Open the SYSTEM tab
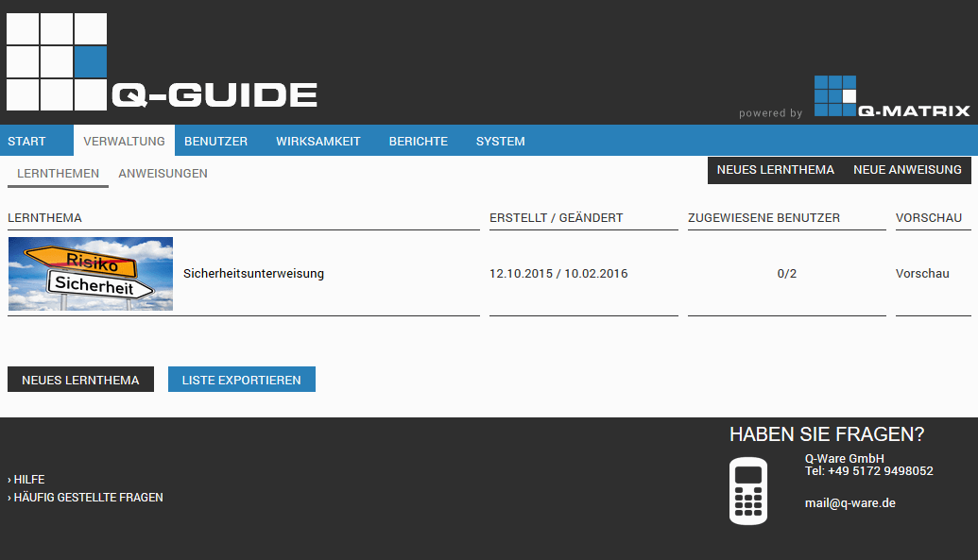 500,141
